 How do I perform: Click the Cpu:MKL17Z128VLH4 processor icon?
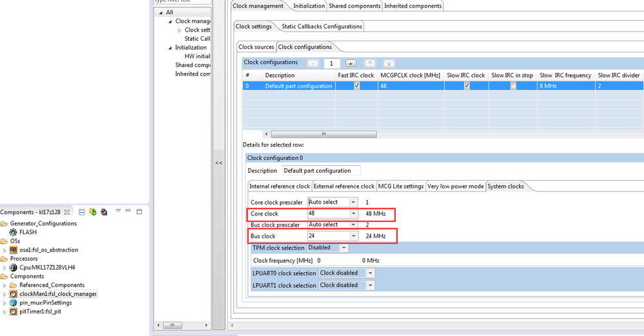13,268
